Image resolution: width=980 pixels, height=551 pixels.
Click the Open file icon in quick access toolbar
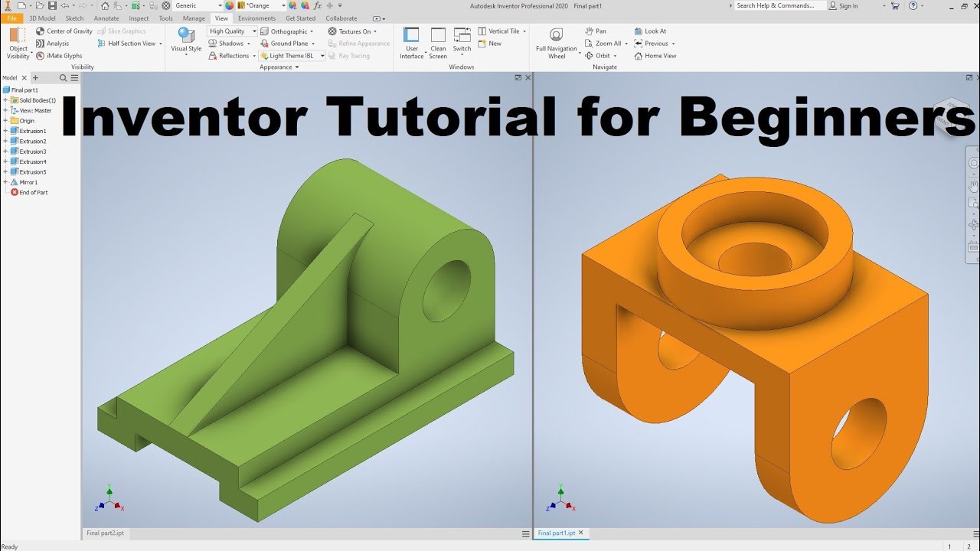click(39, 5)
